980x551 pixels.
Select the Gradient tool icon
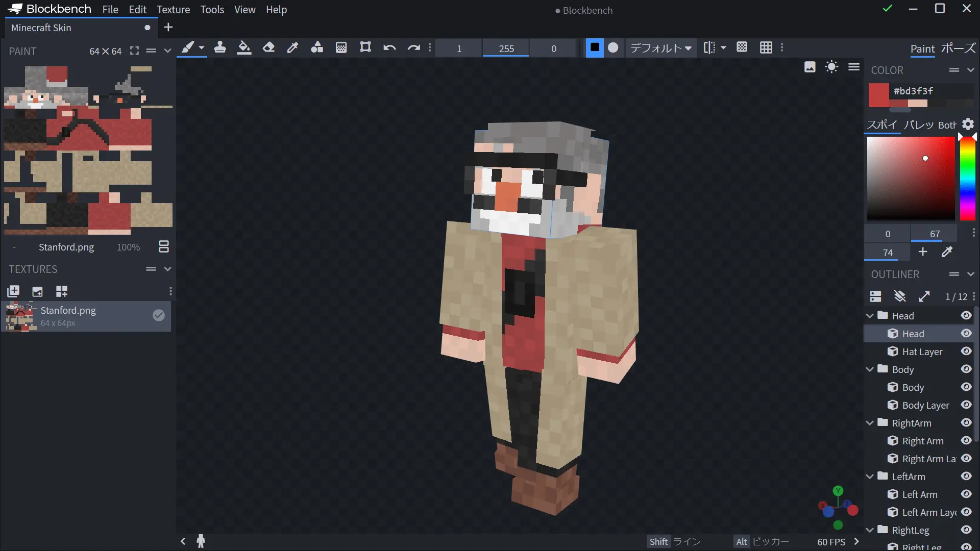[341, 48]
